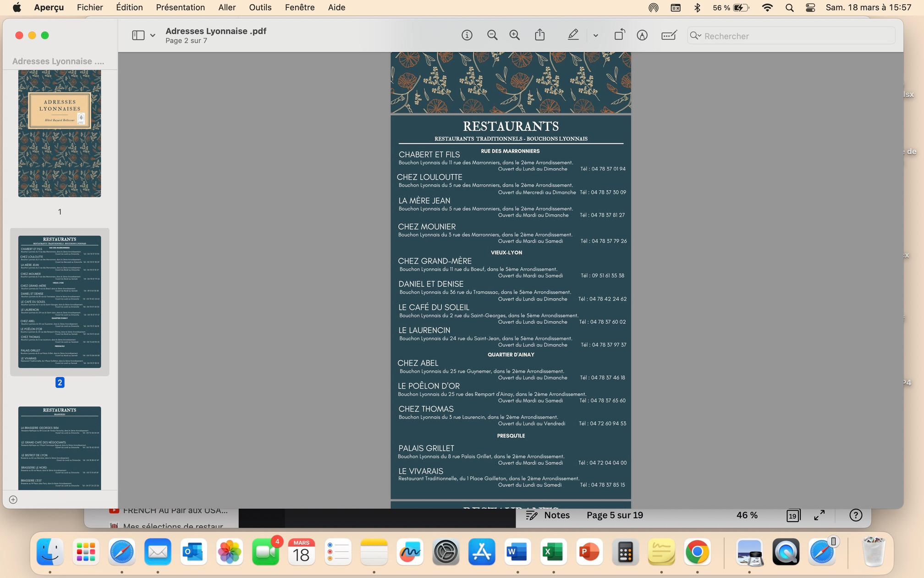Click Notes button in background window
This screenshot has height=578, width=924.
[x=548, y=515]
